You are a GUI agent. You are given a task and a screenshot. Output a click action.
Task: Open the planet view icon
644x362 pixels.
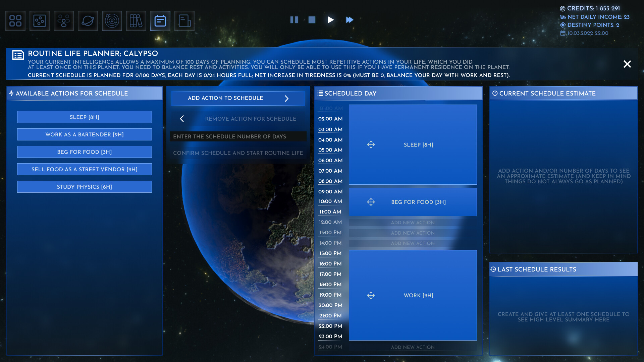click(88, 20)
